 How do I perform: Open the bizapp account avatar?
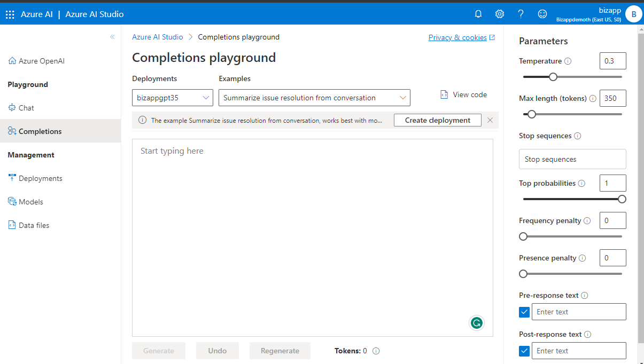(x=634, y=14)
